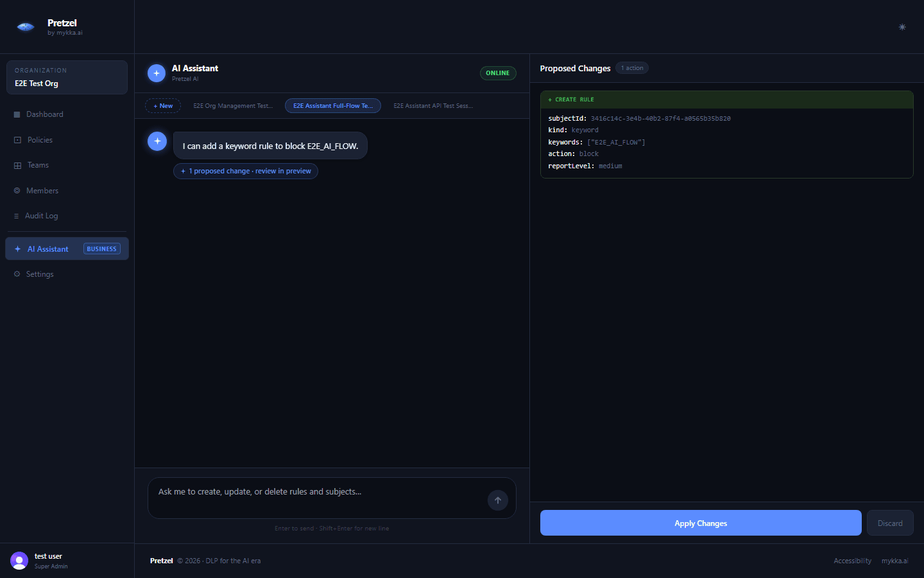Click the test user name

tap(48, 556)
